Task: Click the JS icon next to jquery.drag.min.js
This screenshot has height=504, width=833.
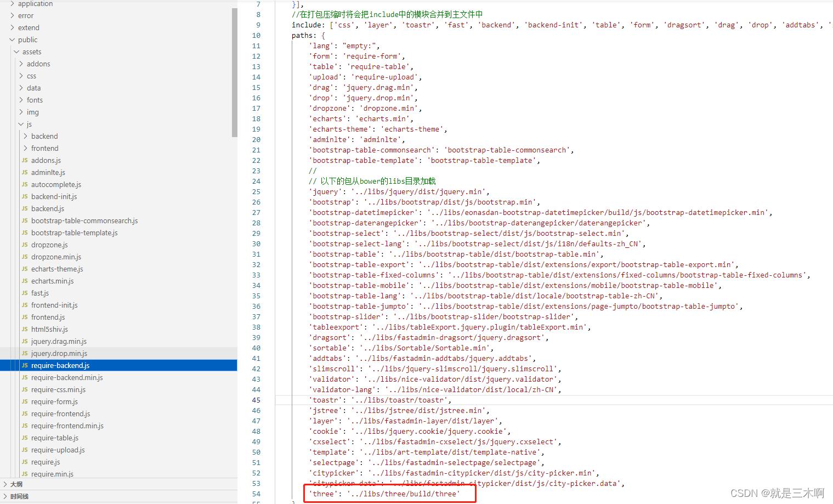Action: pyautogui.click(x=25, y=341)
